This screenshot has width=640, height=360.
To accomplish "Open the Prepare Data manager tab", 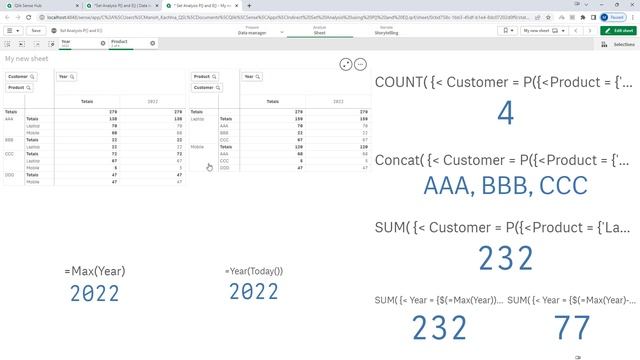I will tap(252, 31).
